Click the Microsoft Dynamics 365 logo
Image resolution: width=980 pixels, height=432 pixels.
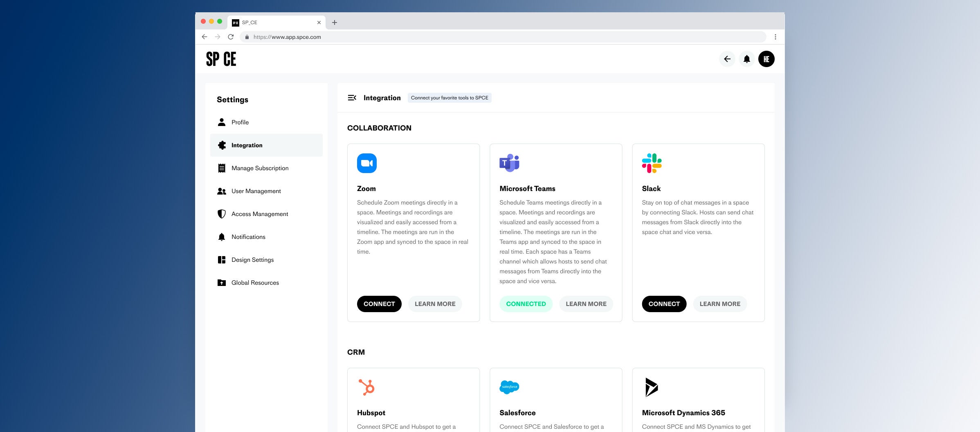(x=652, y=387)
